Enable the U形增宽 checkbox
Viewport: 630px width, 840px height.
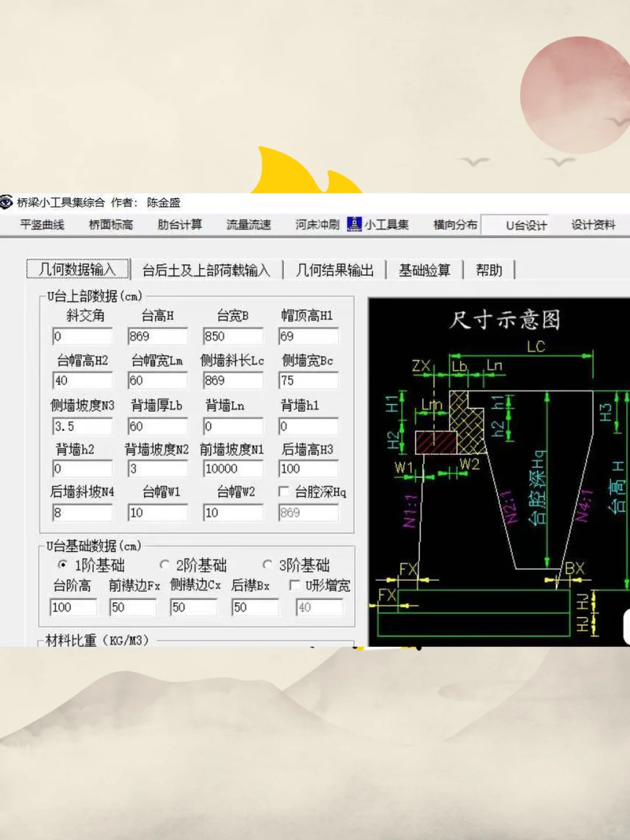pos(296,586)
